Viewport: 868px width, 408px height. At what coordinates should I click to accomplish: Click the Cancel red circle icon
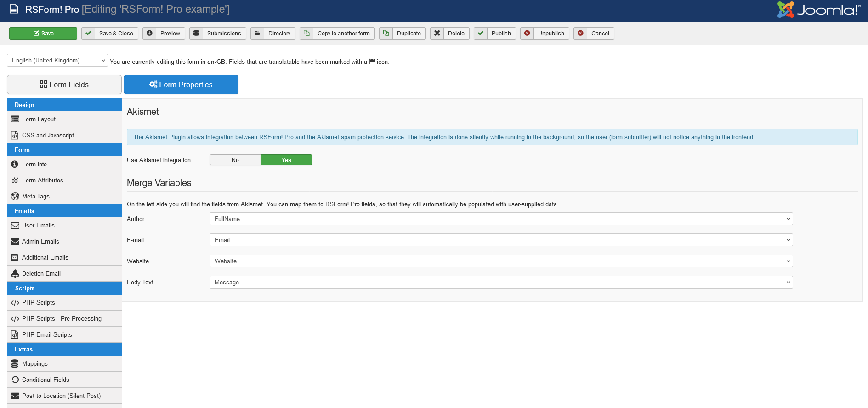coord(580,34)
